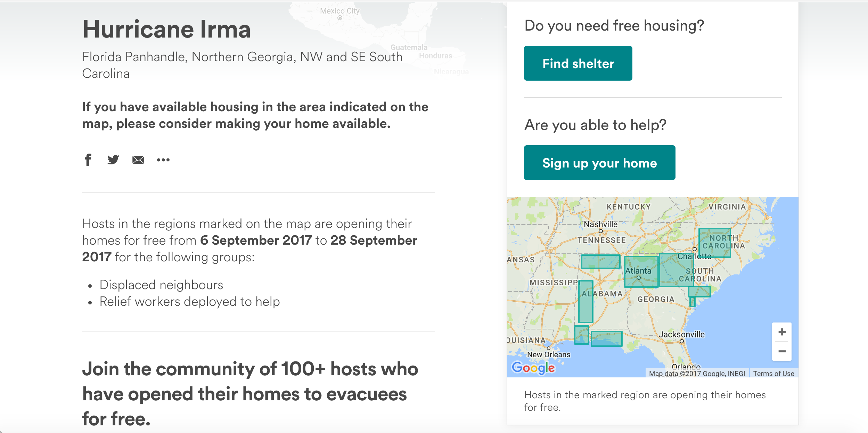Share page via email envelope icon
This screenshot has width=868, height=433.
click(x=138, y=160)
